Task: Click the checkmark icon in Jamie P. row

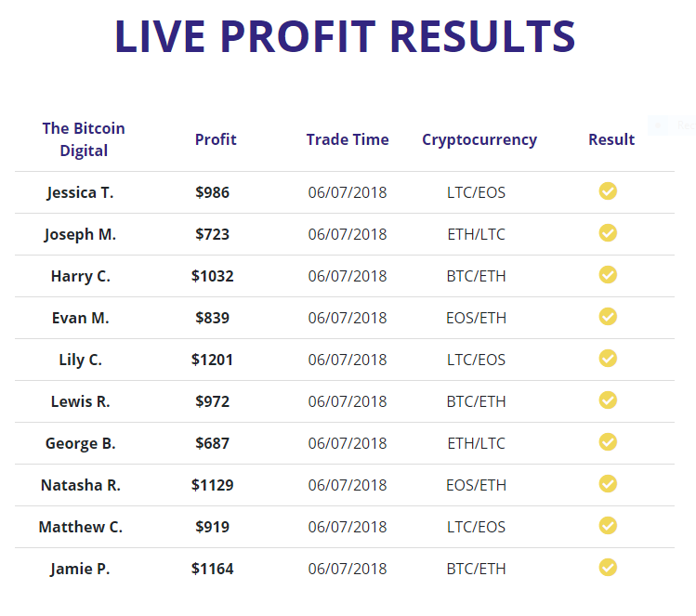Action: click(x=608, y=567)
